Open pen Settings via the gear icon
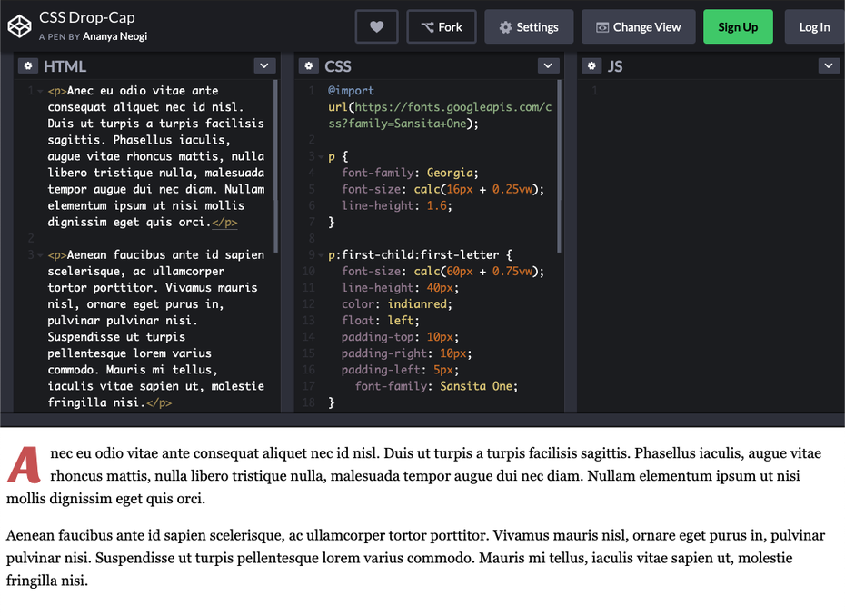 [505, 26]
